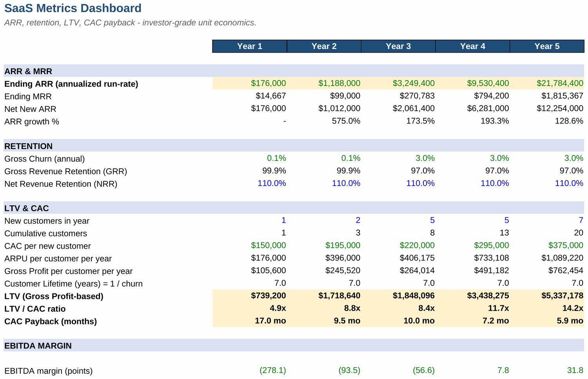Select Year 1 GRR cell 99.9%
Viewport: 588px width, 379px height.
pyautogui.click(x=250, y=171)
